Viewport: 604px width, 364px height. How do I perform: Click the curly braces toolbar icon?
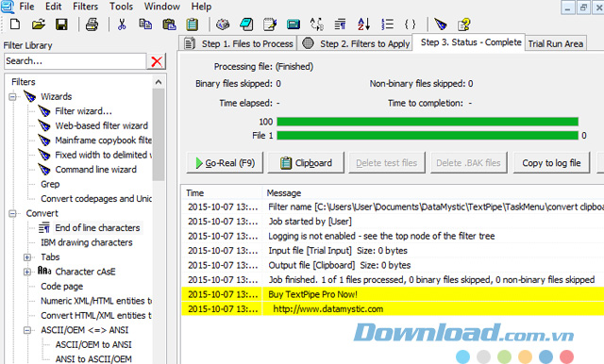[411, 25]
